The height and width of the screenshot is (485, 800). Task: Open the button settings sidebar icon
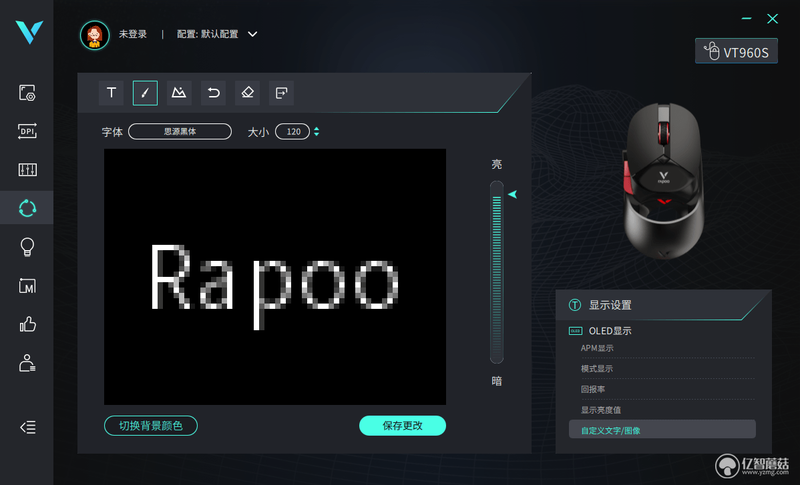pos(27,93)
